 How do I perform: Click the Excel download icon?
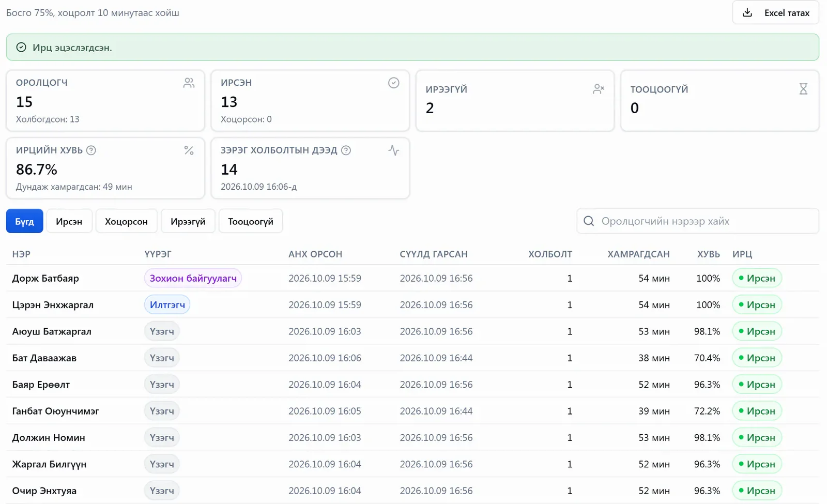(747, 12)
